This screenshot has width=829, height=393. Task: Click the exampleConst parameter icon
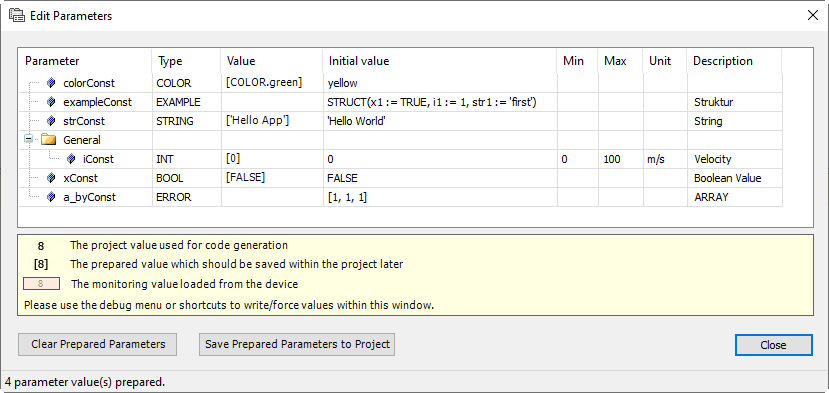51,102
